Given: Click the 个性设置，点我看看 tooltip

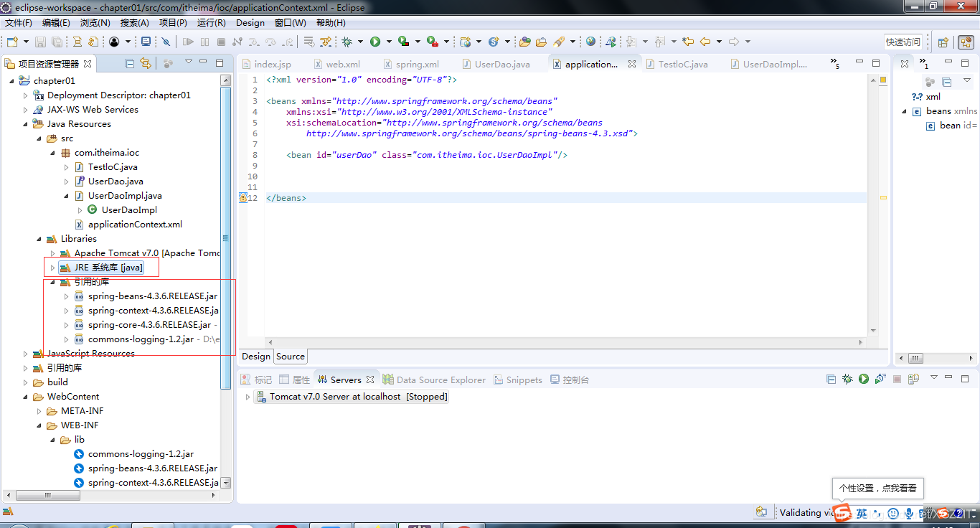Looking at the screenshot, I should pyautogui.click(x=877, y=489).
